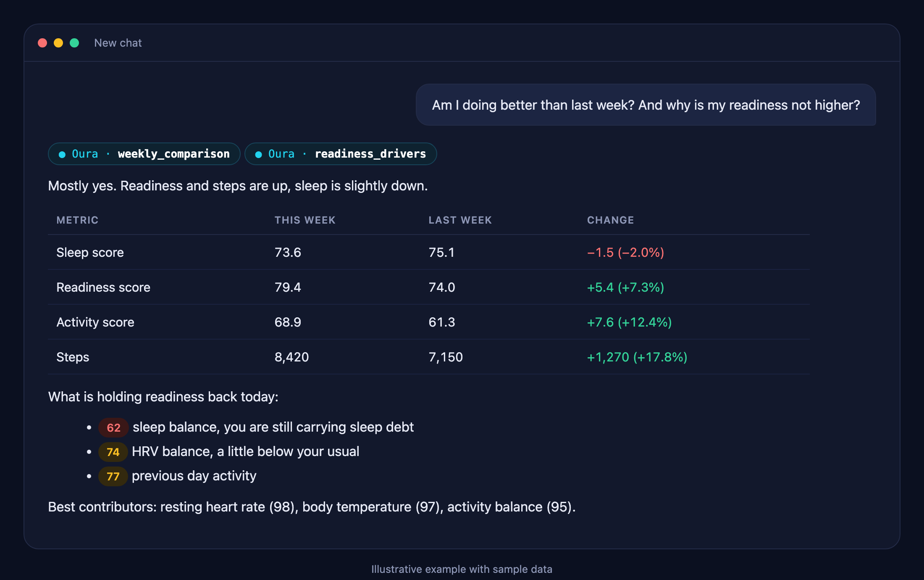
Task: Click the CHANGE column header
Action: pos(611,220)
